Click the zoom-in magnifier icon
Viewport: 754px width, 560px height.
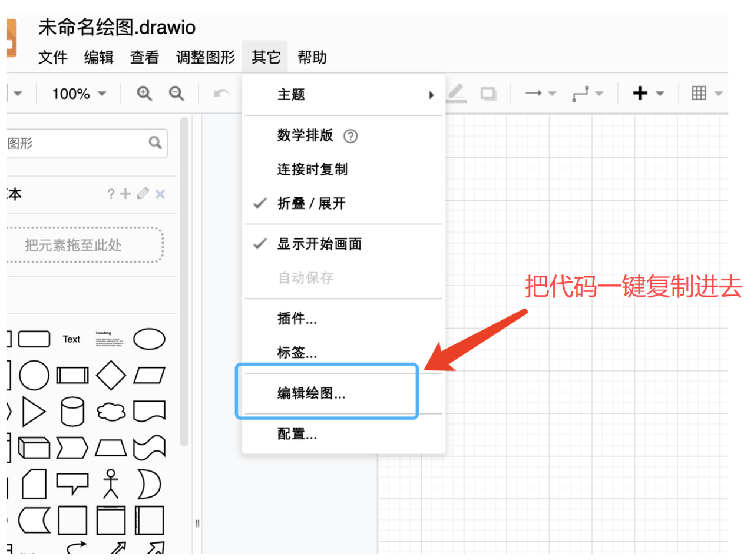click(143, 93)
